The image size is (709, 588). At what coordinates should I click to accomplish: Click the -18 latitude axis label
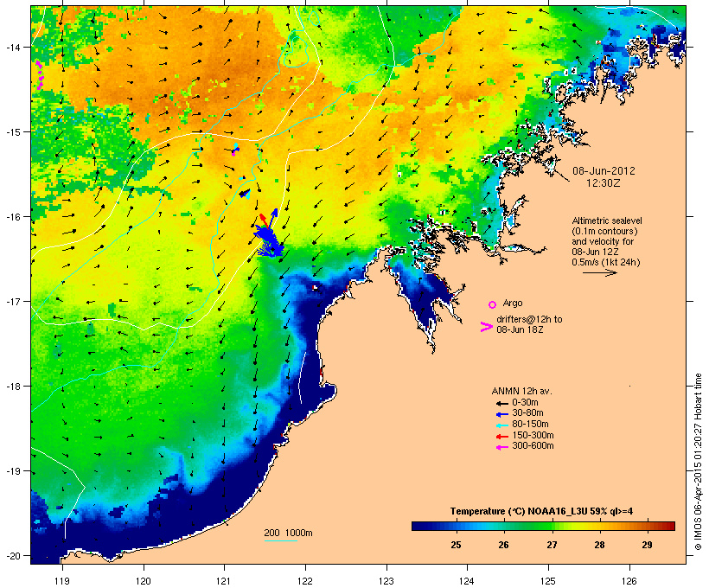[12, 387]
